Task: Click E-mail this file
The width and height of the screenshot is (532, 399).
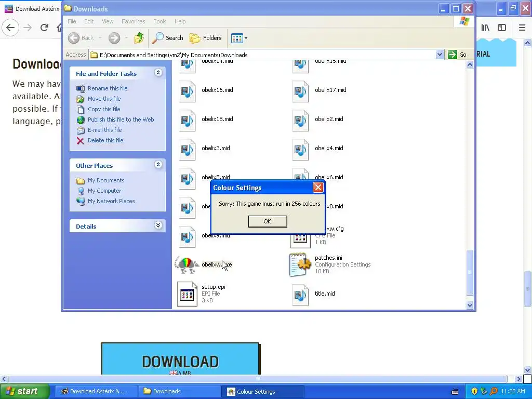Action: [104, 130]
